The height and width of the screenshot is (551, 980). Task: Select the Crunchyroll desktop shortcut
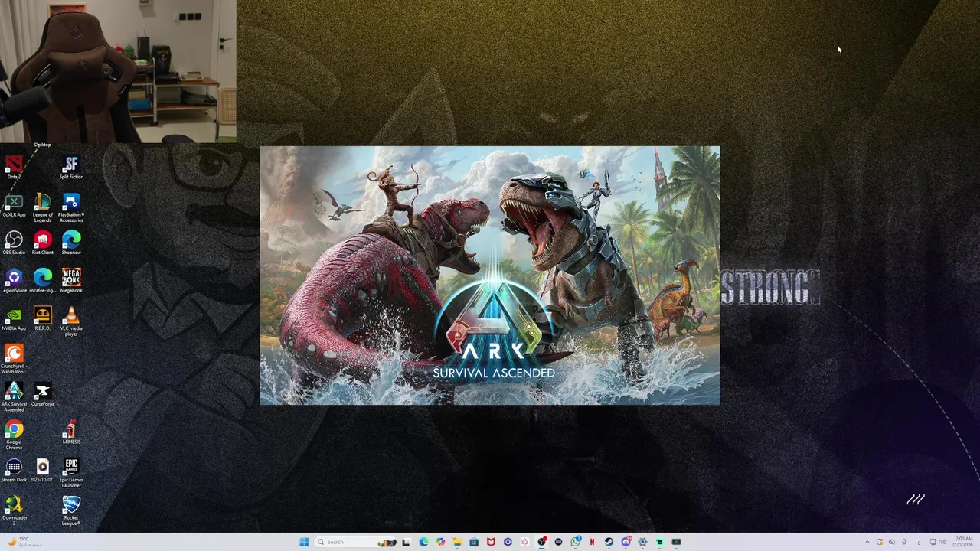[14, 359]
